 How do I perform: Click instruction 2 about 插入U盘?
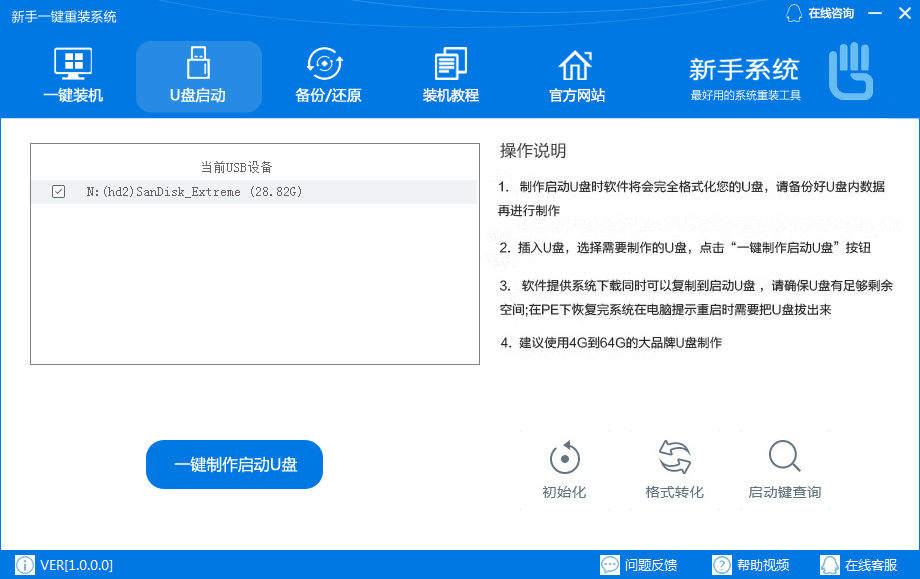[685, 248]
